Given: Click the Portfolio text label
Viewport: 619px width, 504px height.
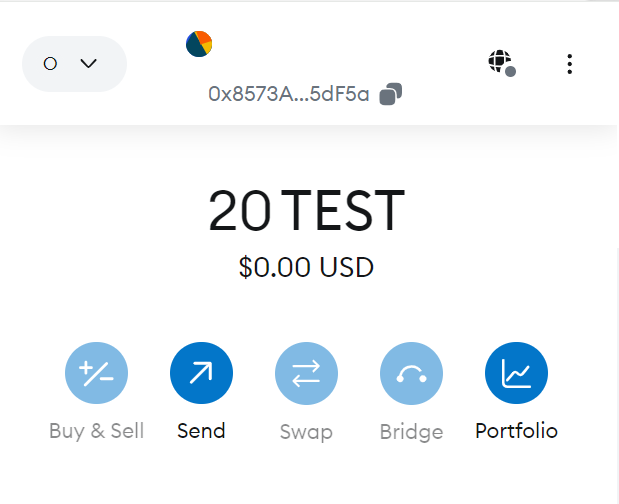Looking at the screenshot, I should (516, 431).
